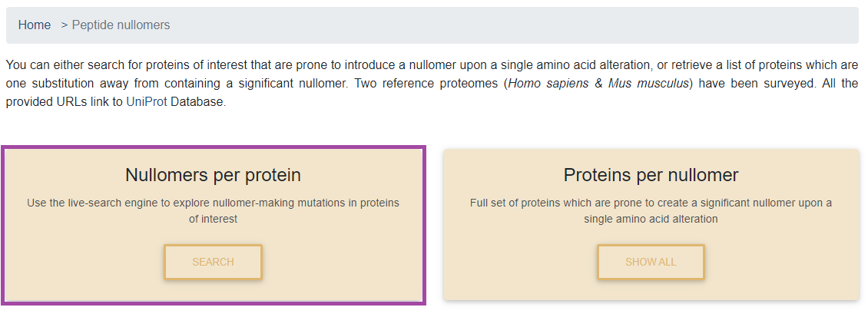Viewport: 868px width, 327px height.
Task: Click the 'Nullomers per protein' heading
Action: (213, 175)
